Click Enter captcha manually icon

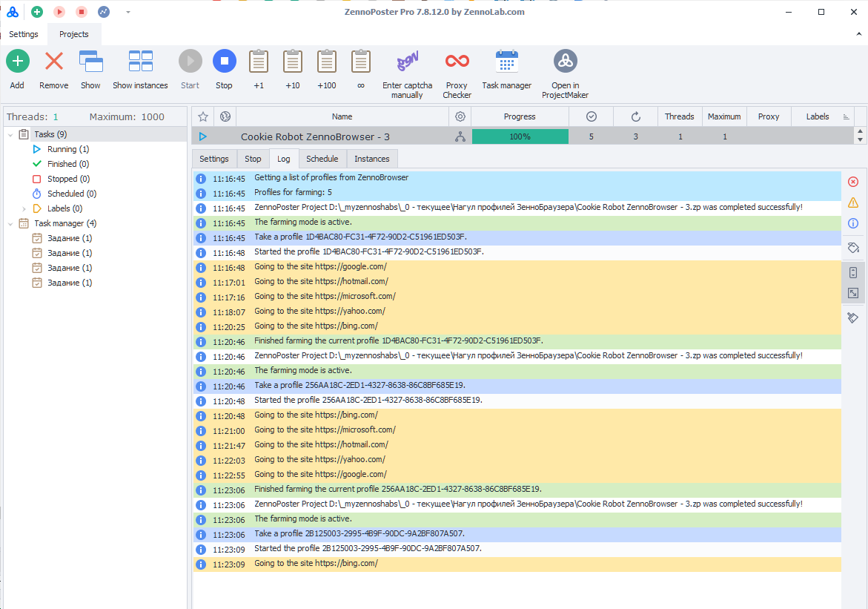click(x=407, y=61)
